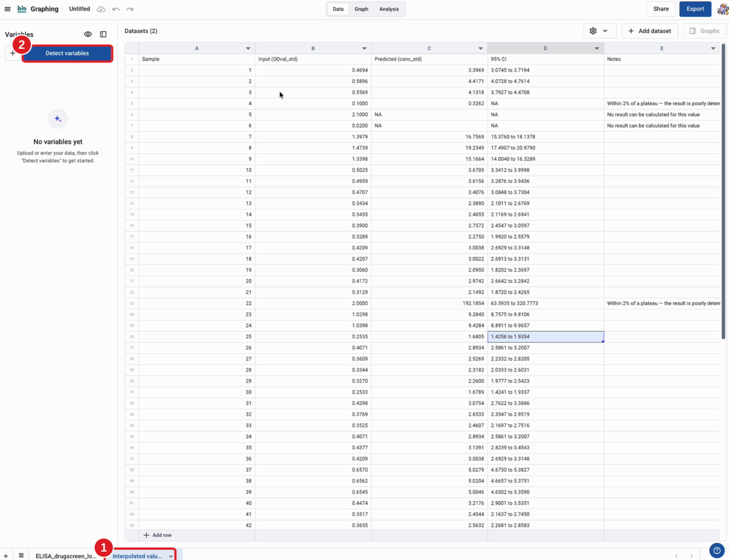Click Detect variables button
The height and width of the screenshot is (560, 729).
[67, 53]
